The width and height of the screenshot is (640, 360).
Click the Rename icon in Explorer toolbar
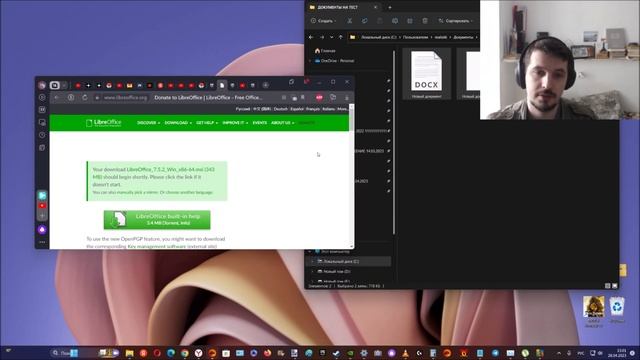(395, 21)
